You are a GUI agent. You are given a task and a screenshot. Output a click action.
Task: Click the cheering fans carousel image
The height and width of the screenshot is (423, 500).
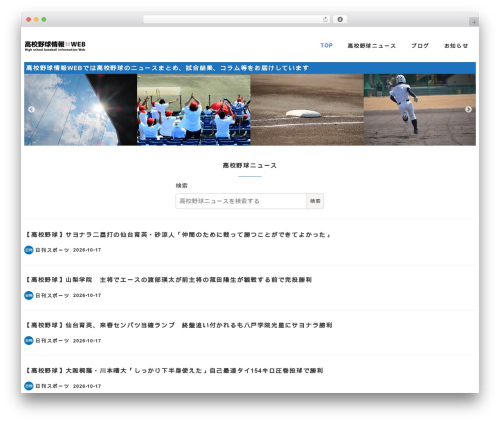[194, 110]
